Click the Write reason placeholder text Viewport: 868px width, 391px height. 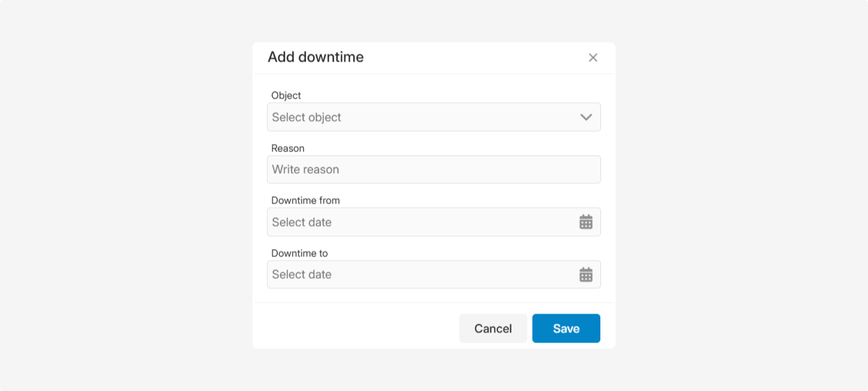click(305, 169)
